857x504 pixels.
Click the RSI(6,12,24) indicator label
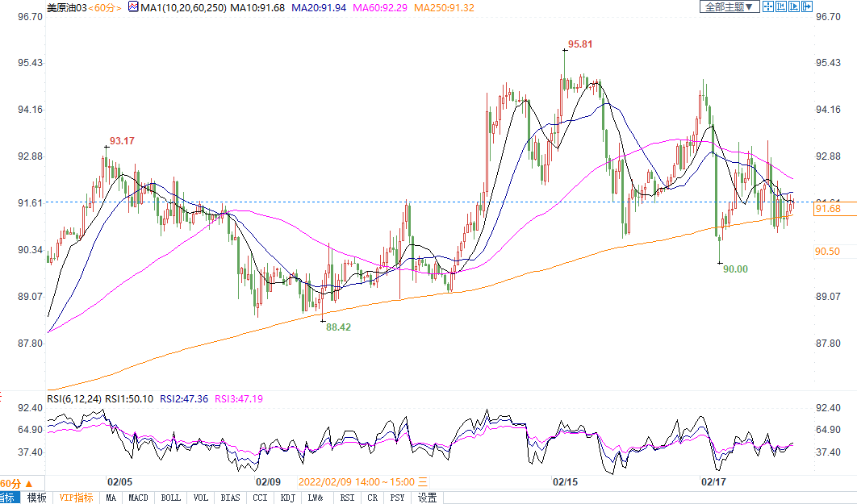72,398
